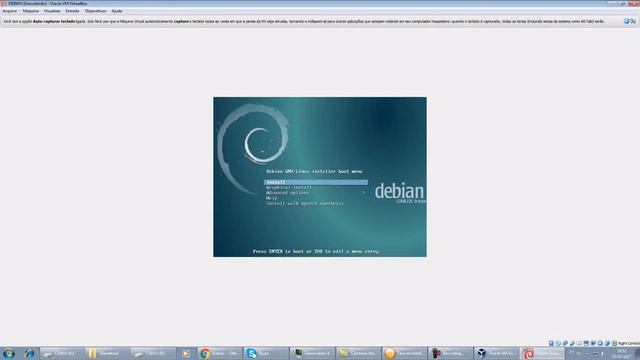640x360 pixels.
Task: Select Help boot menu entry
Action: click(x=271, y=198)
